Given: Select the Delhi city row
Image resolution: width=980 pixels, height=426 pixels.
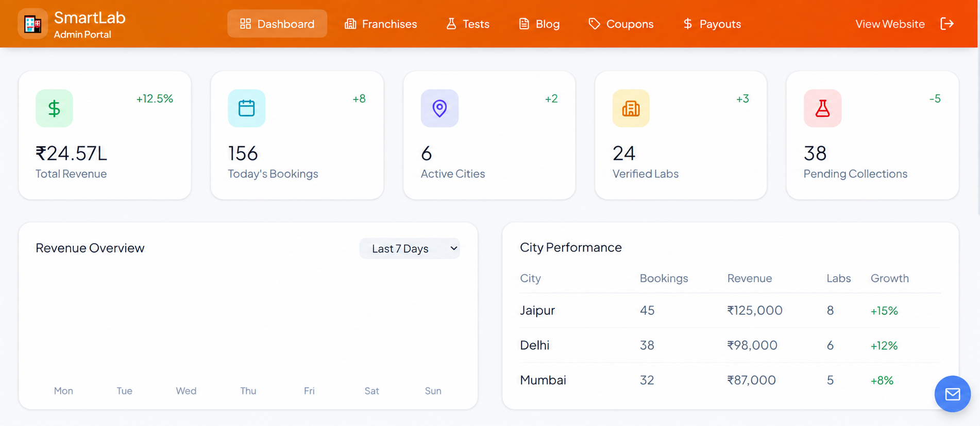Looking at the screenshot, I should pyautogui.click(x=730, y=345).
